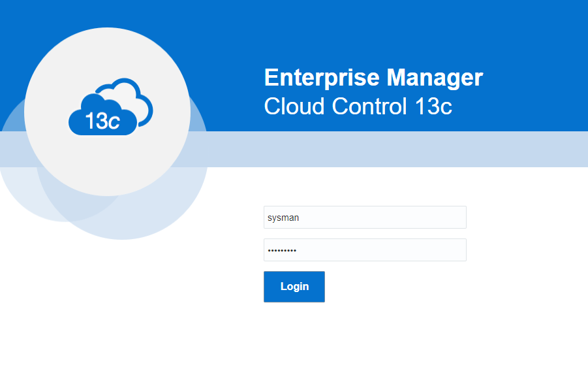Click the 13c cloud logo icon
This screenshot has height=375, width=588.
[x=111, y=107]
